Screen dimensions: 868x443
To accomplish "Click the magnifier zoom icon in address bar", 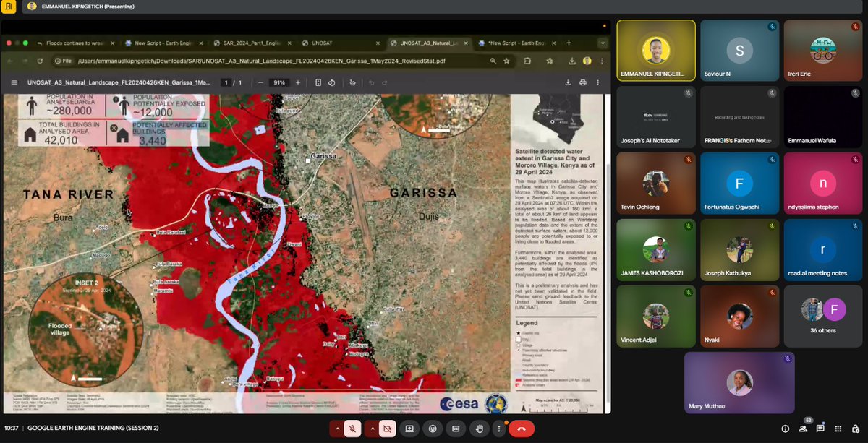I will (x=493, y=61).
